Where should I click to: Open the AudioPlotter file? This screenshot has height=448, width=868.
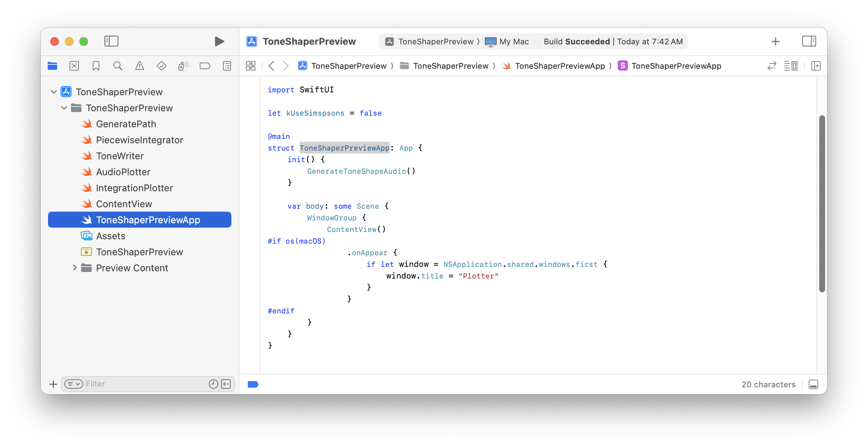point(123,172)
